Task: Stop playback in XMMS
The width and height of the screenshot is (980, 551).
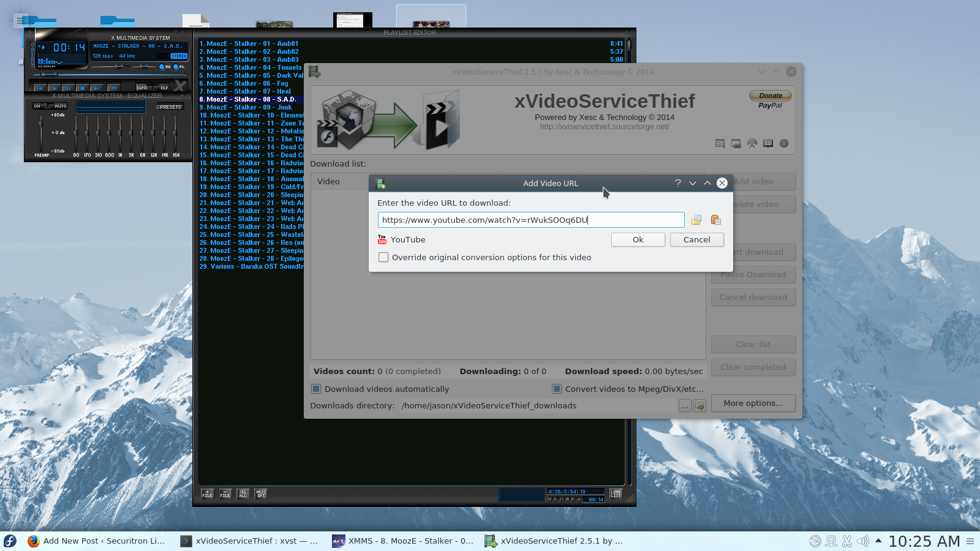Action: click(83, 88)
